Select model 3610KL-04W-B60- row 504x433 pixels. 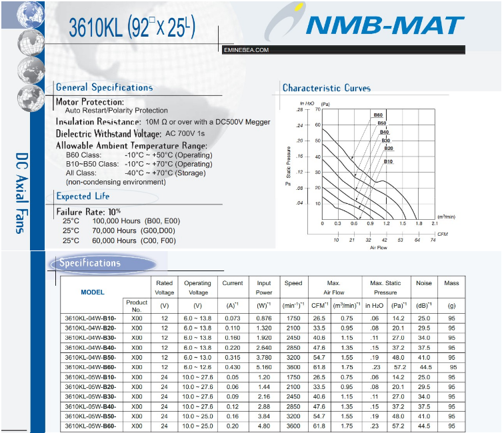(x=263, y=367)
